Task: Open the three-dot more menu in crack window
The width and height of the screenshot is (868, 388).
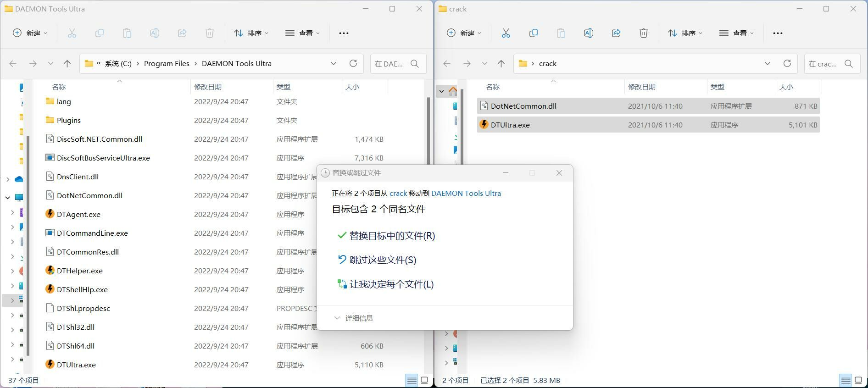Action: (x=778, y=33)
